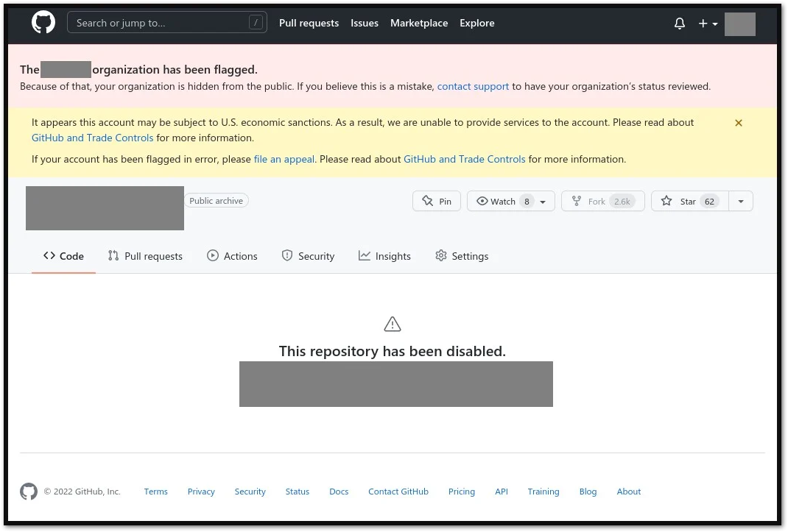The width and height of the screenshot is (788, 532).
Task: Open the repository Settings tab
Action: point(462,256)
